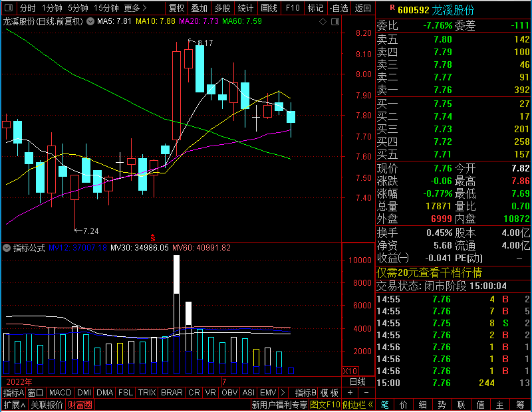The width and height of the screenshot is (532, 412).
Task: Click the stock name 龙溪股份
Action: (x=453, y=10)
